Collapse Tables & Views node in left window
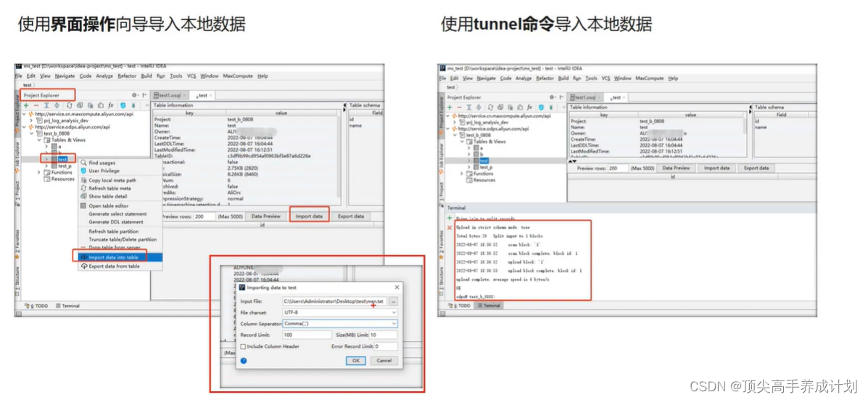This screenshot has width=868, height=400. pos(38,140)
